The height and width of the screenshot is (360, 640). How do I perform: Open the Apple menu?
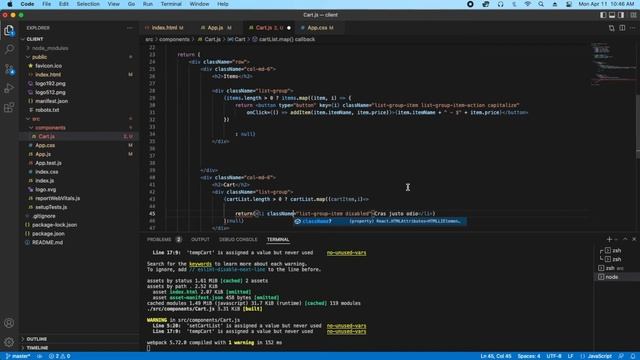coord(9,4)
